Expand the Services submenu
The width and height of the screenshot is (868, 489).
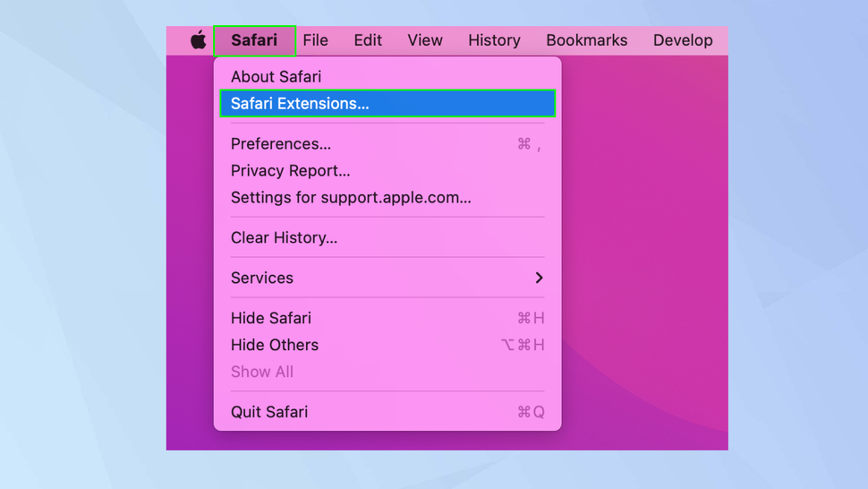click(387, 278)
